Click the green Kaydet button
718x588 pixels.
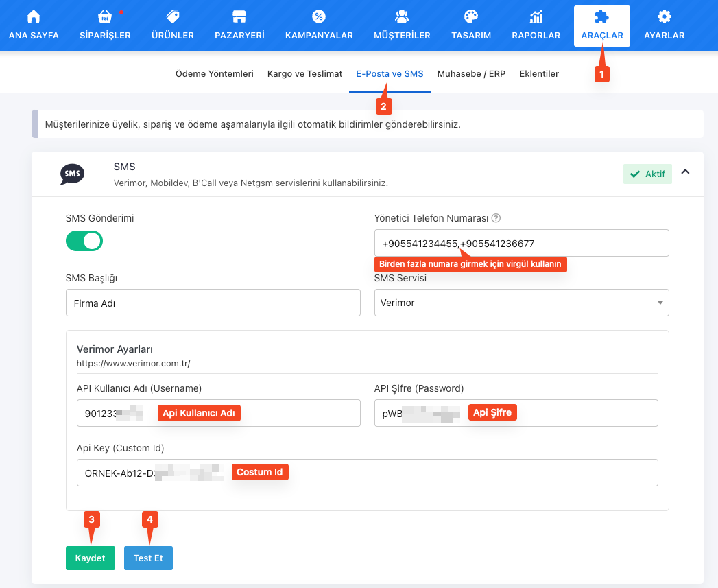pos(91,558)
